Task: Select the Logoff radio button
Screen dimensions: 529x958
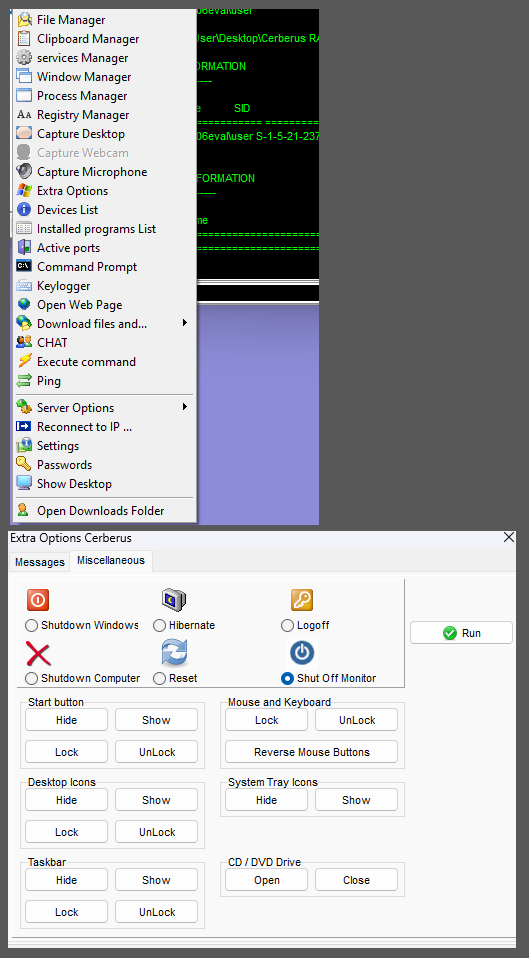Action: point(287,626)
